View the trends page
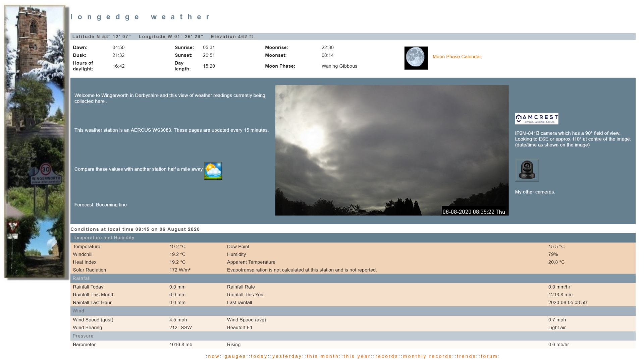This screenshot has width=644, height=362. (466, 356)
